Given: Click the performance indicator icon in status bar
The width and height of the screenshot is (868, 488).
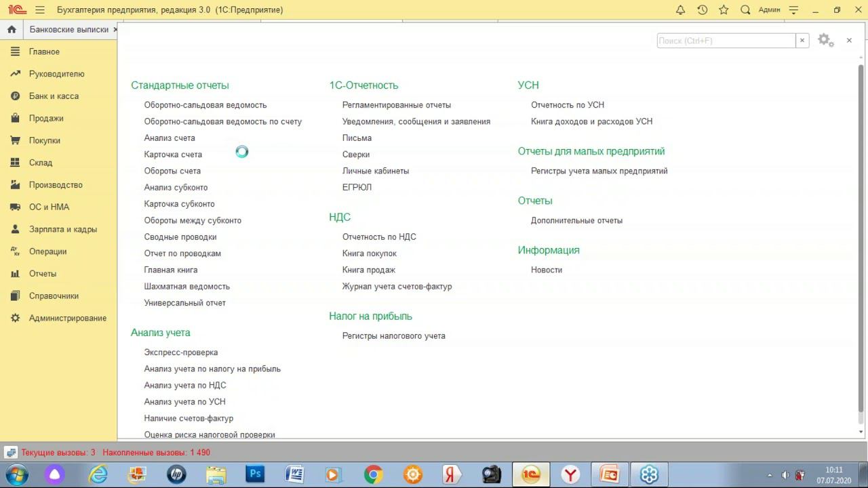Looking at the screenshot, I should point(11,453).
